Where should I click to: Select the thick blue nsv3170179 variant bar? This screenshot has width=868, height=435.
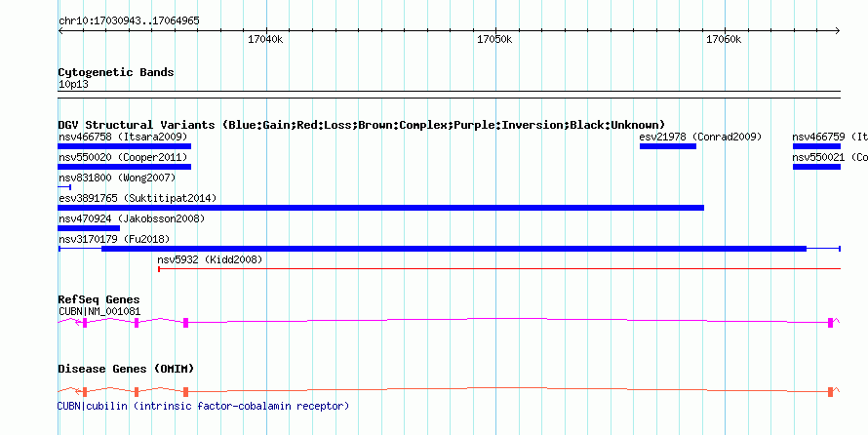pyautogui.click(x=454, y=249)
